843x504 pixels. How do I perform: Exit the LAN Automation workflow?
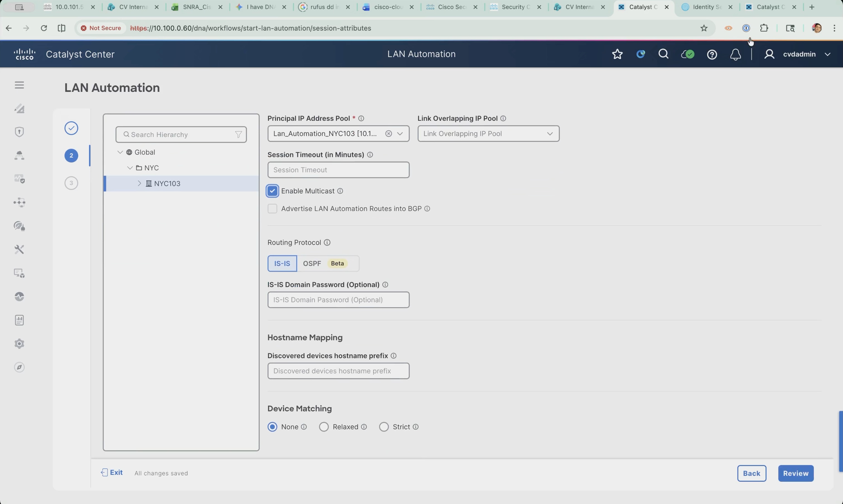(x=112, y=473)
